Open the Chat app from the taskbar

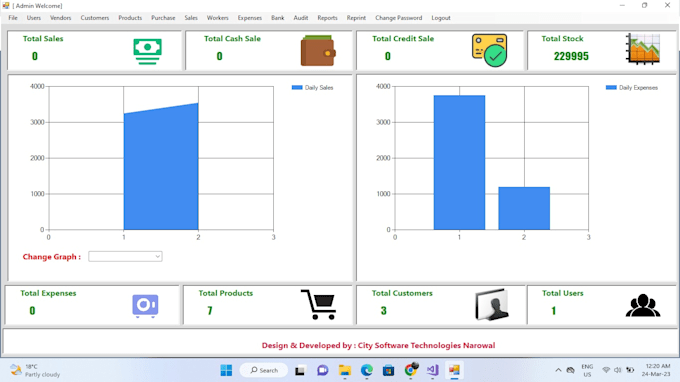point(322,370)
